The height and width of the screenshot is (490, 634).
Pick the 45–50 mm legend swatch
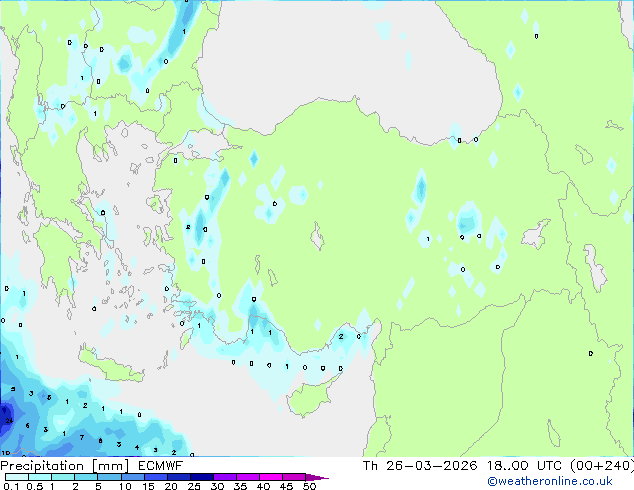tap(294, 477)
